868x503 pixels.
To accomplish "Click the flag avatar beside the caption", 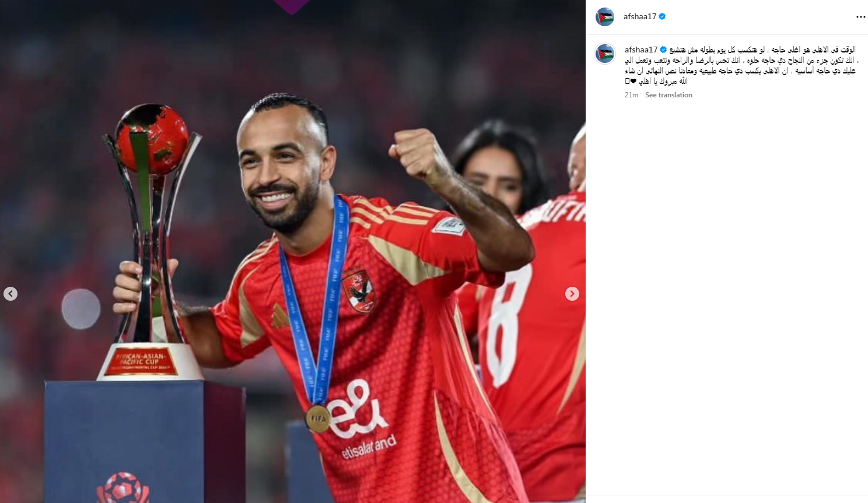I will [x=605, y=54].
